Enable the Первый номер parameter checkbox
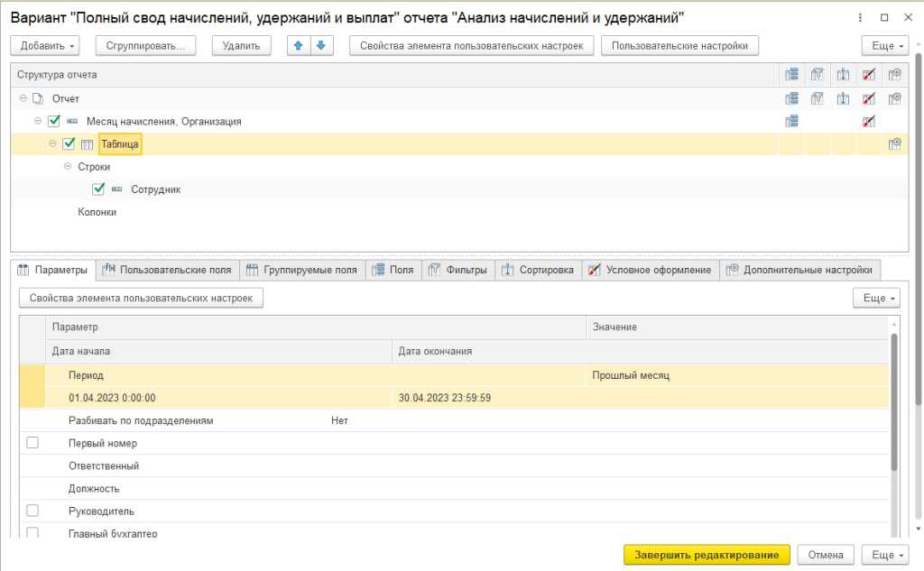Screen dimensions: 924x571 coord(33,443)
